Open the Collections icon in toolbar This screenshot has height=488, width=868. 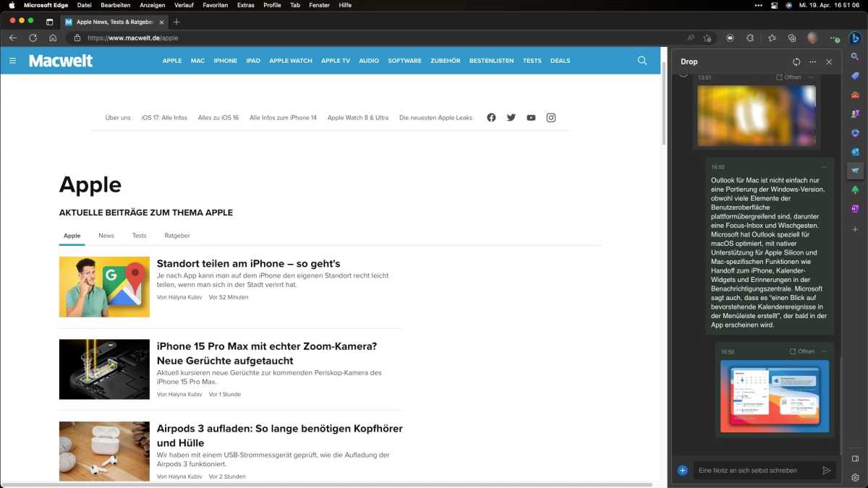[x=792, y=38]
